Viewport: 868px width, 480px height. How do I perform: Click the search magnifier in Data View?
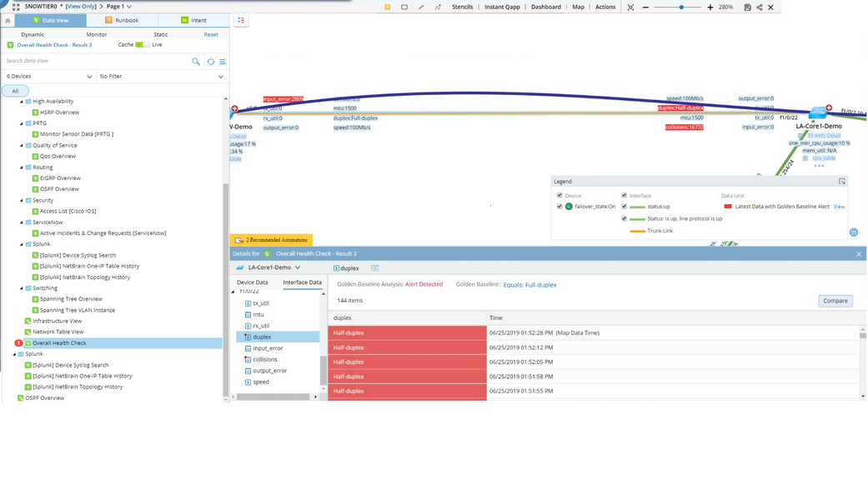tap(196, 62)
